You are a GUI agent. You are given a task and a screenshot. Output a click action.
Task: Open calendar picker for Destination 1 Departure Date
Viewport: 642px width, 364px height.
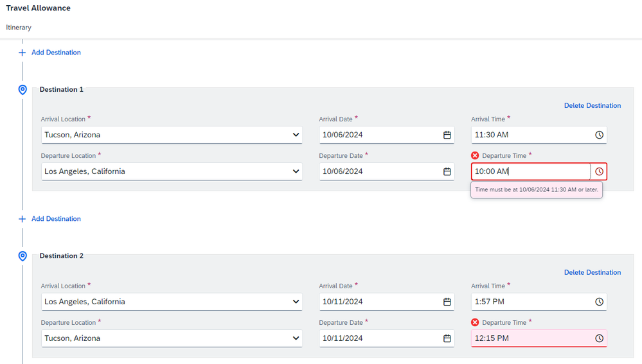pos(447,172)
